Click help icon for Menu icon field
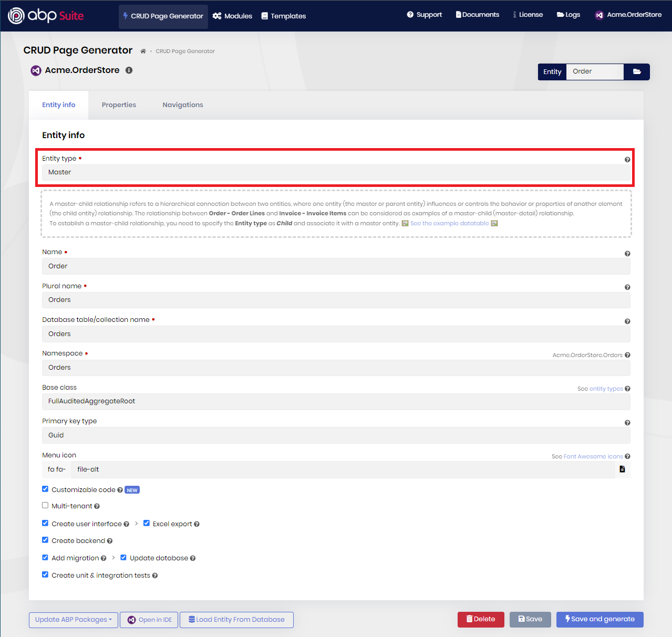The image size is (672, 637). coord(627,456)
